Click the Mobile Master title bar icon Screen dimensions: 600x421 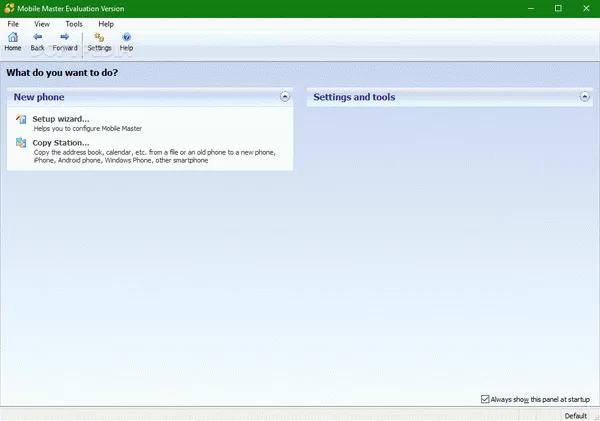9,8
